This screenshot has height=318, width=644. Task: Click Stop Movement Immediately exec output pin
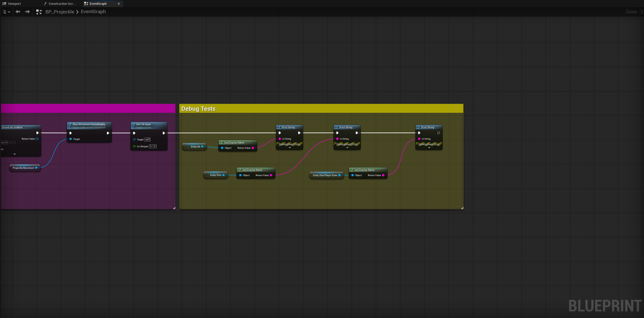(x=108, y=133)
